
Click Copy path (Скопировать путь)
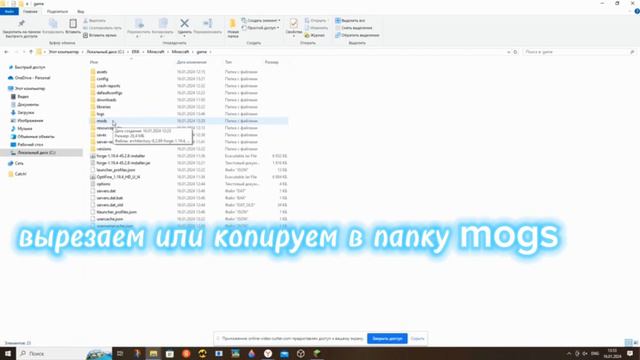click(102, 28)
